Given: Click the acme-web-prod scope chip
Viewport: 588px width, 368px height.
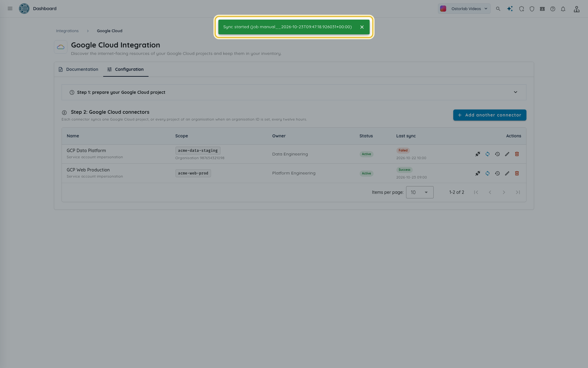Looking at the screenshot, I should pyautogui.click(x=193, y=173).
